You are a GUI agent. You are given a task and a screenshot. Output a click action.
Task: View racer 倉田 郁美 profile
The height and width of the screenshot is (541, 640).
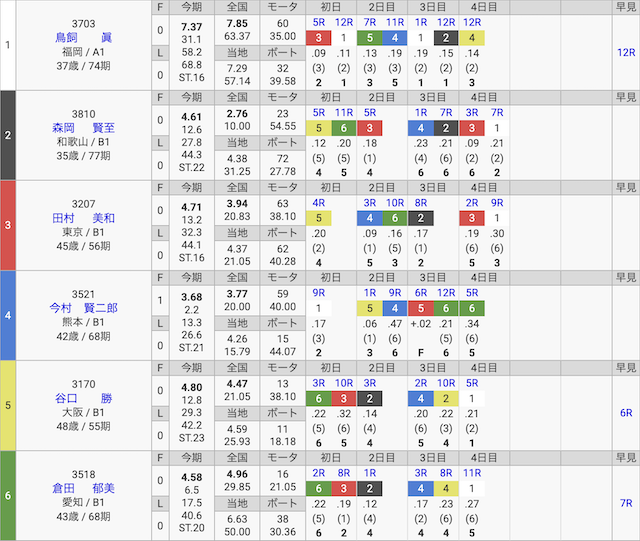point(84,487)
